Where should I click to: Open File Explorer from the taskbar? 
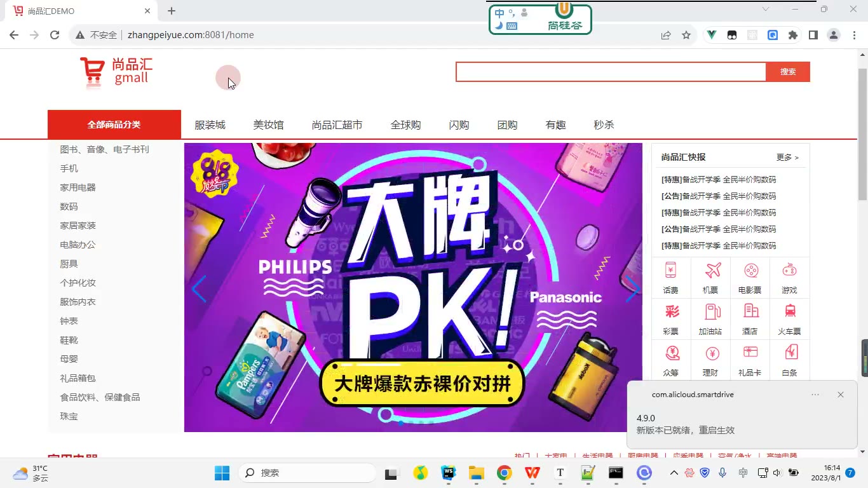pyautogui.click(x=477, y=473)
